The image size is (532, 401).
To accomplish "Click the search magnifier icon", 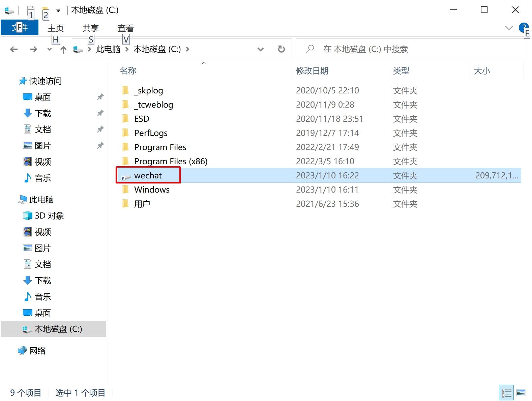I will tap(309, 49).
